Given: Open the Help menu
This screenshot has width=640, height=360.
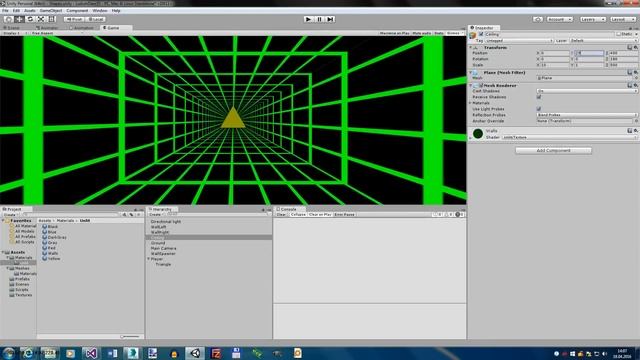Looking at the screenshot, I should (x=116, y=11).
